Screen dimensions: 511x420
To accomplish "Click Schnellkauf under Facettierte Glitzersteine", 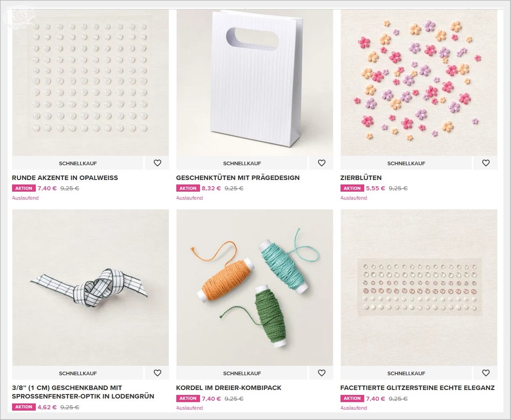I will [x=406, y=373].
